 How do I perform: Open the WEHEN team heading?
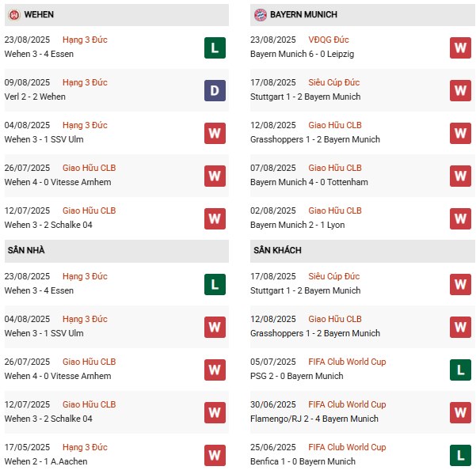pyautogui.click(x=39, y=15)
